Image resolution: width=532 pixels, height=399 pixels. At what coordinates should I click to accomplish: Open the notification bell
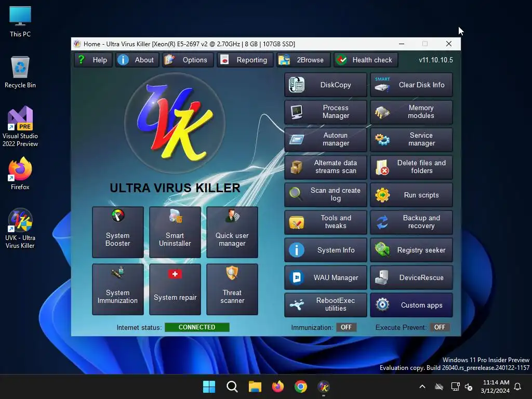tap(518, 387)
